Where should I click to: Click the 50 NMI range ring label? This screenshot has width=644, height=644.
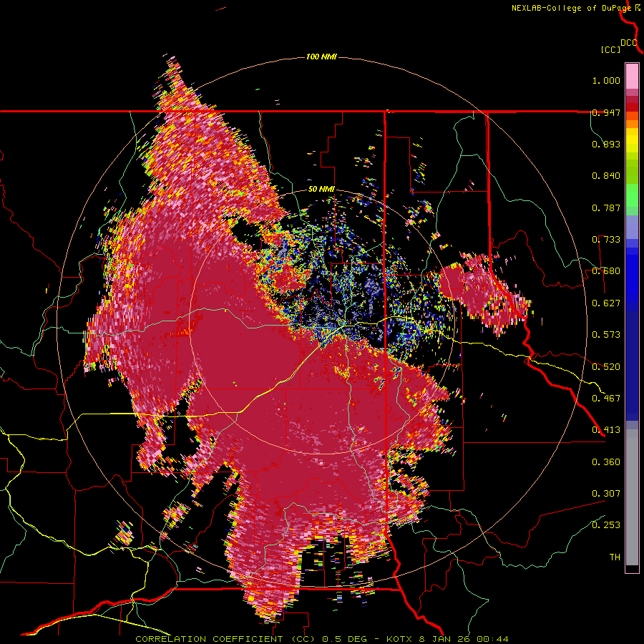click(x=321, y=190)
